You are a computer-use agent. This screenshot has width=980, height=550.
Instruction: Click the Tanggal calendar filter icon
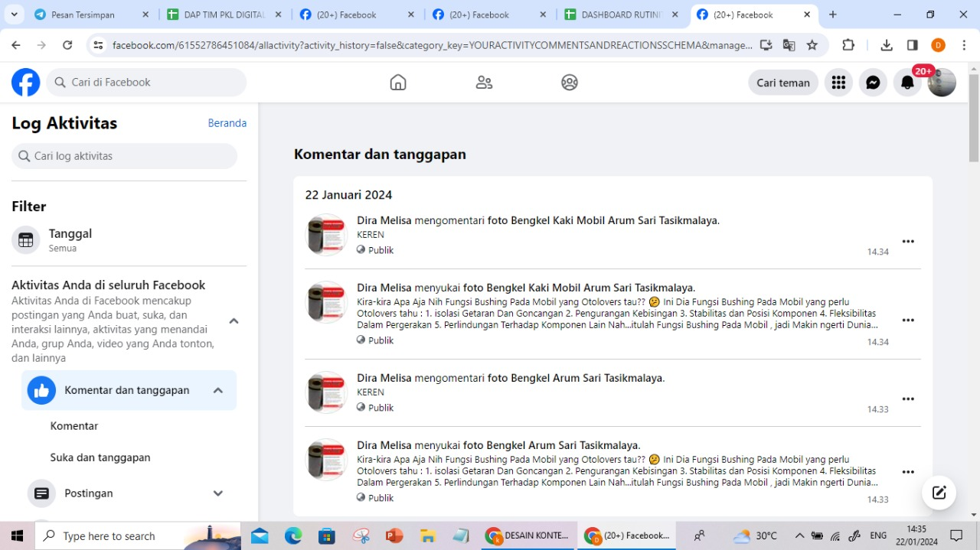26,240
